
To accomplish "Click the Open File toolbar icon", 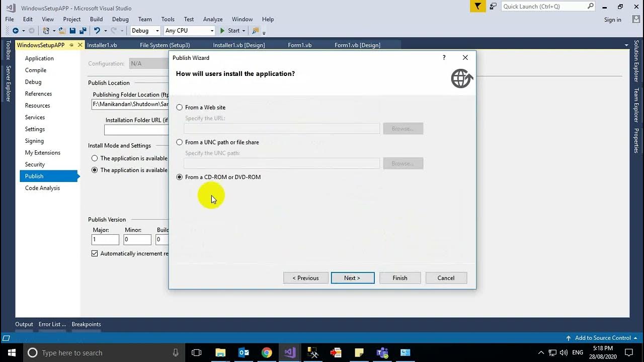I will (62, 31).
